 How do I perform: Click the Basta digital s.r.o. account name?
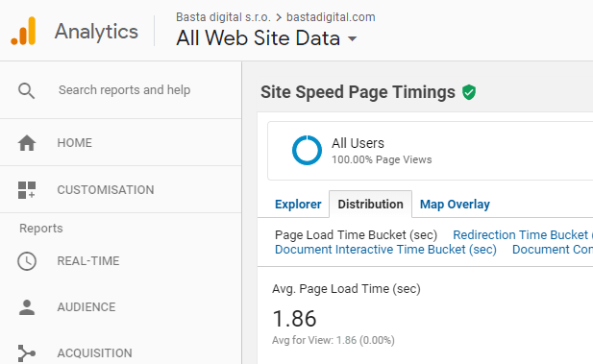point(223,17)
